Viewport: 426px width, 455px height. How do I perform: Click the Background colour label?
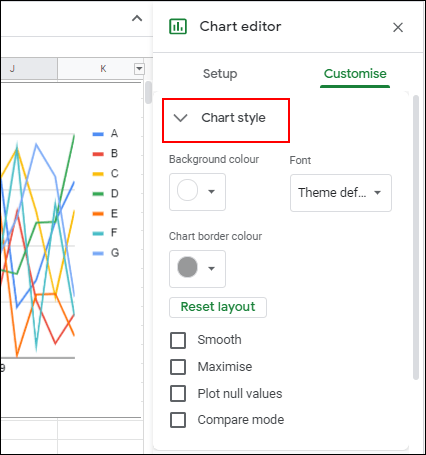[214, 160]
